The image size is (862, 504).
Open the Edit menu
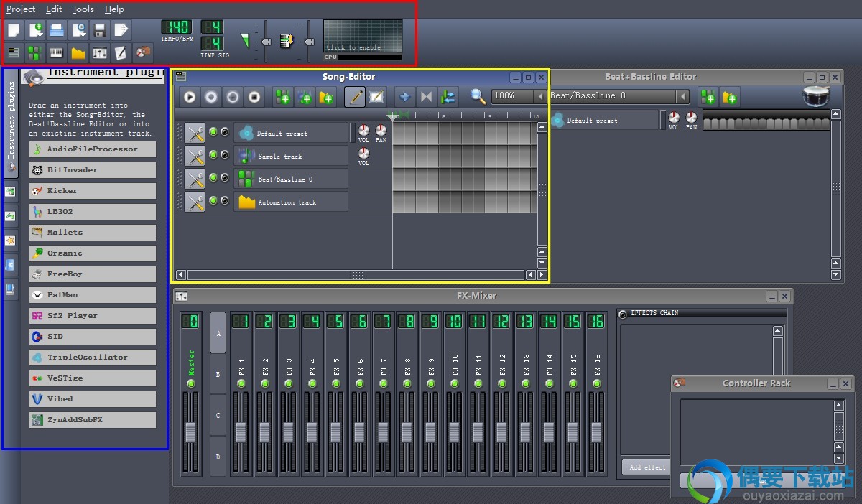click(x=54, y=9)
